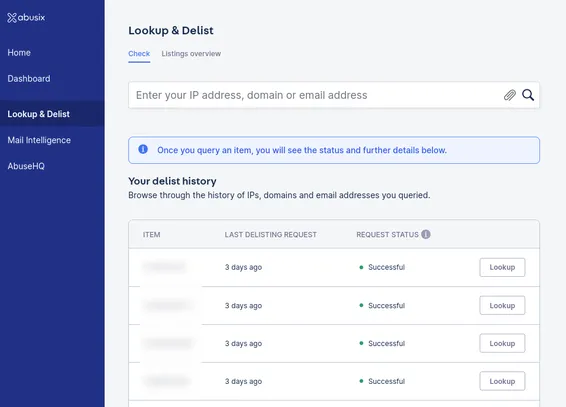The width and height of the screenshot is (566, 407).
Task: Click Last Delisting Request column header
Action: point(270,235)
